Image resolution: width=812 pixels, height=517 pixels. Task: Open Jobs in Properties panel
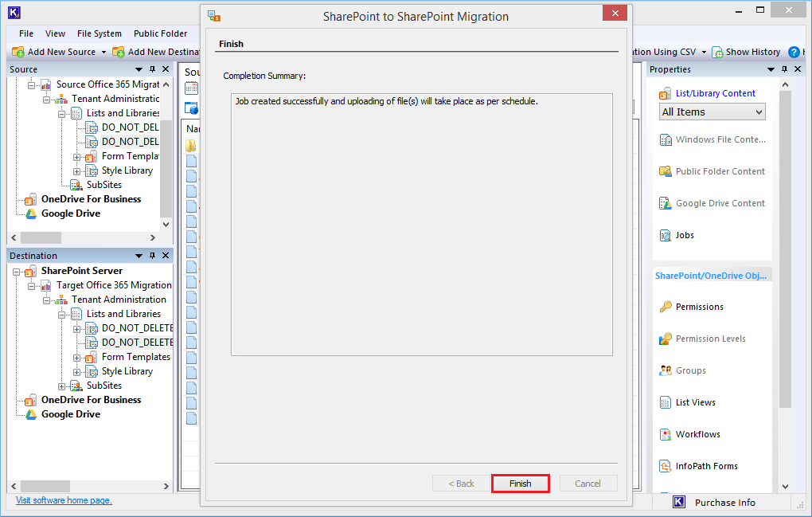coord(685,235)
